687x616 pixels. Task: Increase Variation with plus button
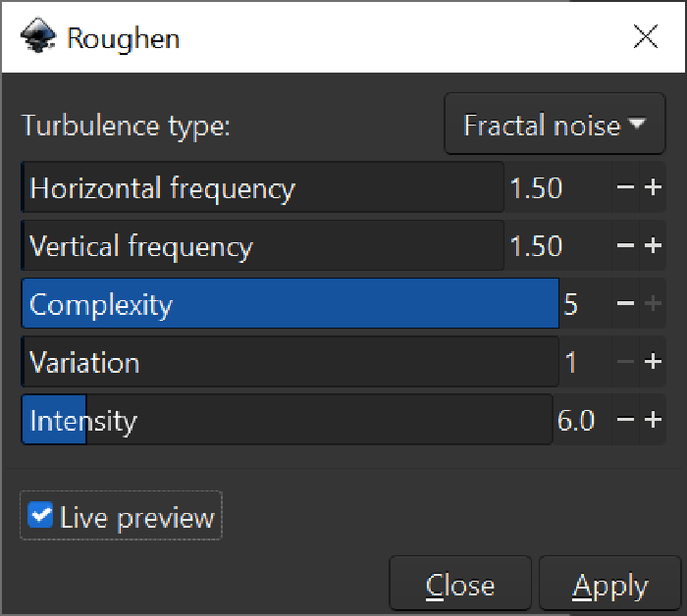[x=654, y=362]
